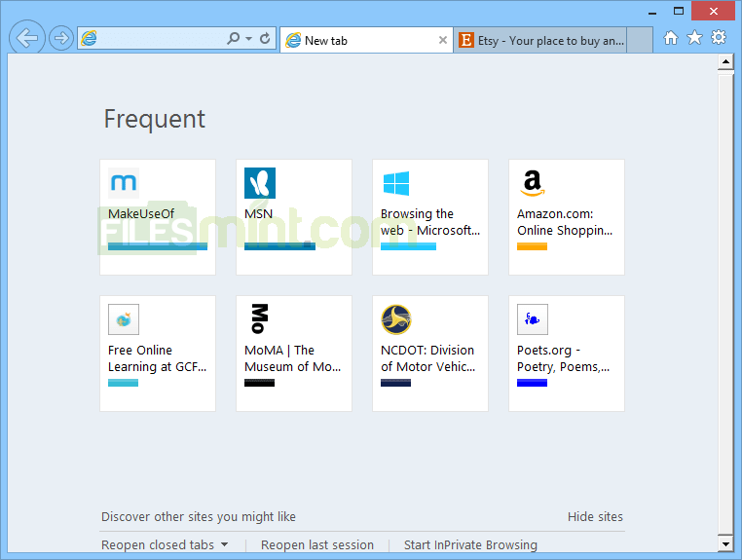Open the MakeUseOf tile icon
Viewport: 742px width, 560px height.
click(x=124, y=183)
